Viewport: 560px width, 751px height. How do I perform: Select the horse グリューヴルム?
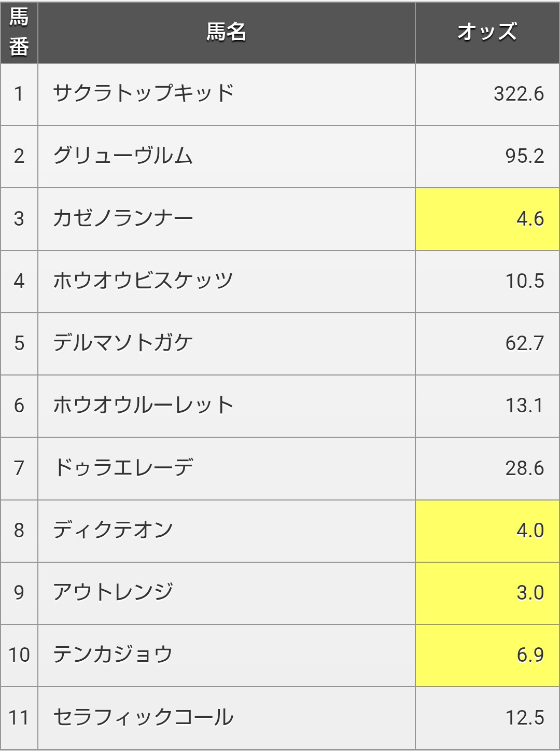click(x=123, y=156)
